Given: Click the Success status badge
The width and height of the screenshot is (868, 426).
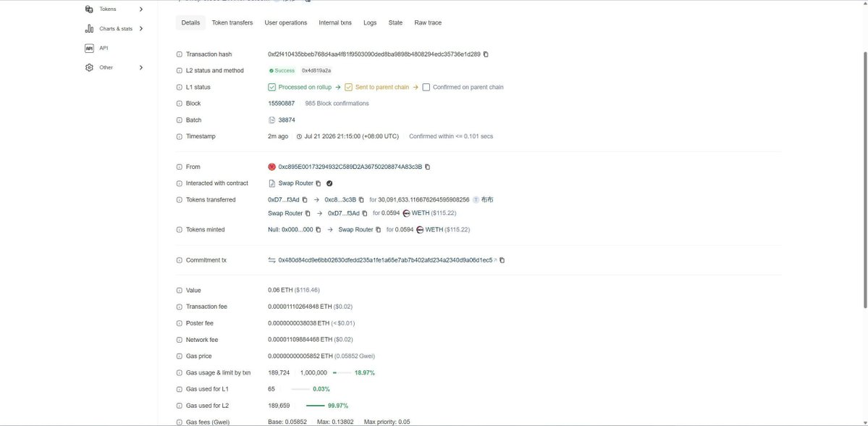Looking at the screenshot, I should [x=282, y=71].
